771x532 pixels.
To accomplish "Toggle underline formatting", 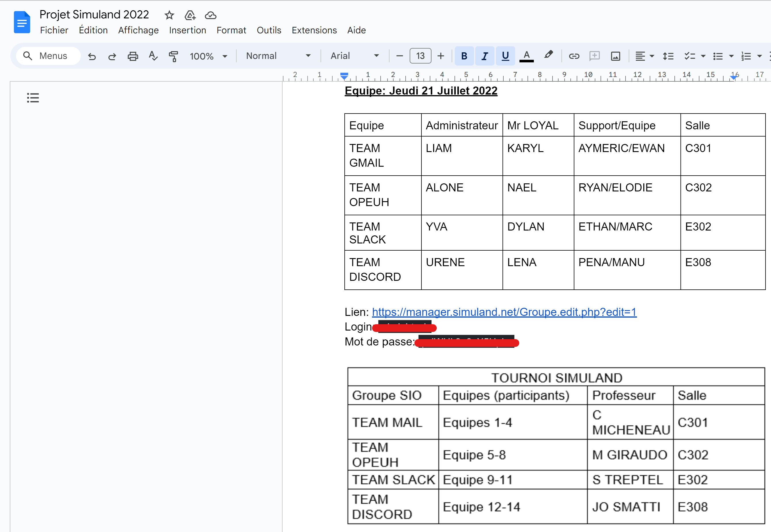I will (505, 56).
